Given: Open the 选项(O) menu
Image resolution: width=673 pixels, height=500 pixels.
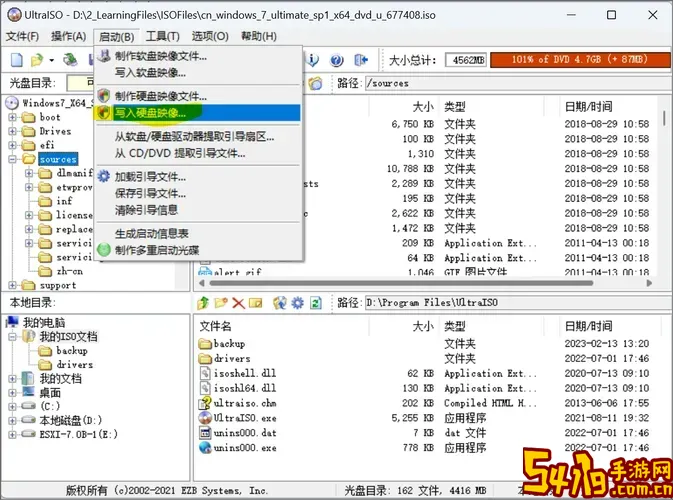Looking at the screenshot, I should [210, 36].
